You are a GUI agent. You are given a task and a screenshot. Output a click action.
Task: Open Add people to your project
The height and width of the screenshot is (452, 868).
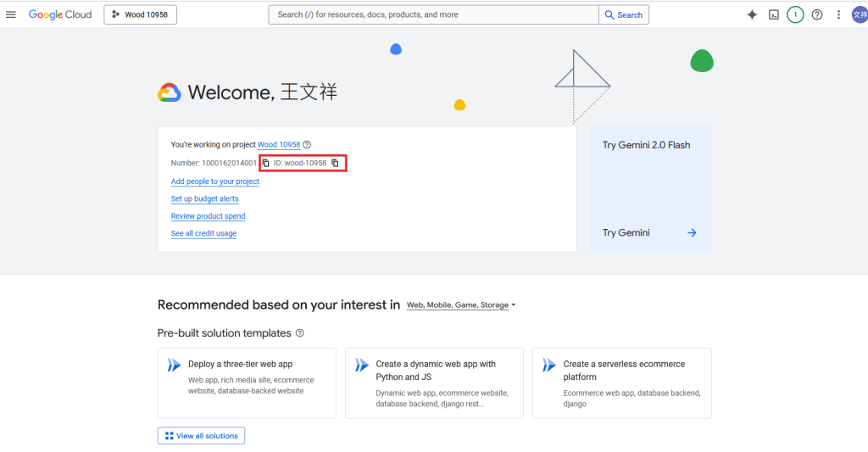point(214,181)
